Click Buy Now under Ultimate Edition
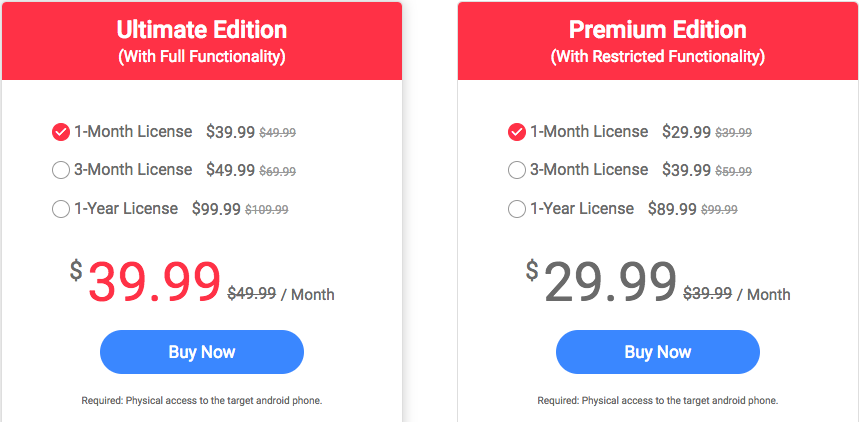Screen dimensions: 859x422 [x=202, y=352]
